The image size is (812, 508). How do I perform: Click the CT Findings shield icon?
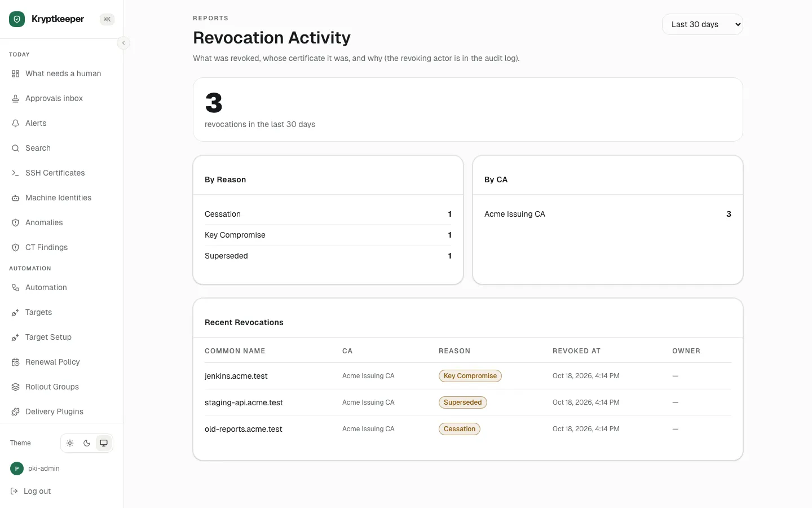point(16,248)
